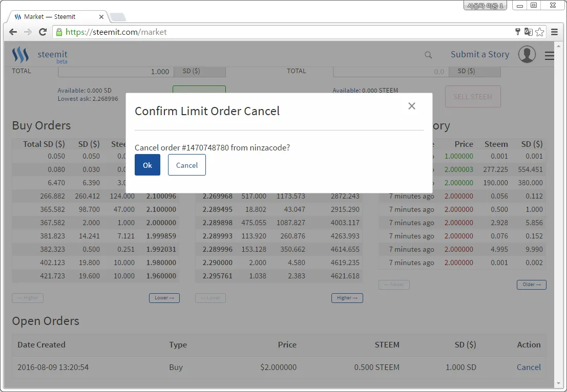Click the Open Orders heading
The width and height of the screenshot is (567, 392).
pos(46,321)
